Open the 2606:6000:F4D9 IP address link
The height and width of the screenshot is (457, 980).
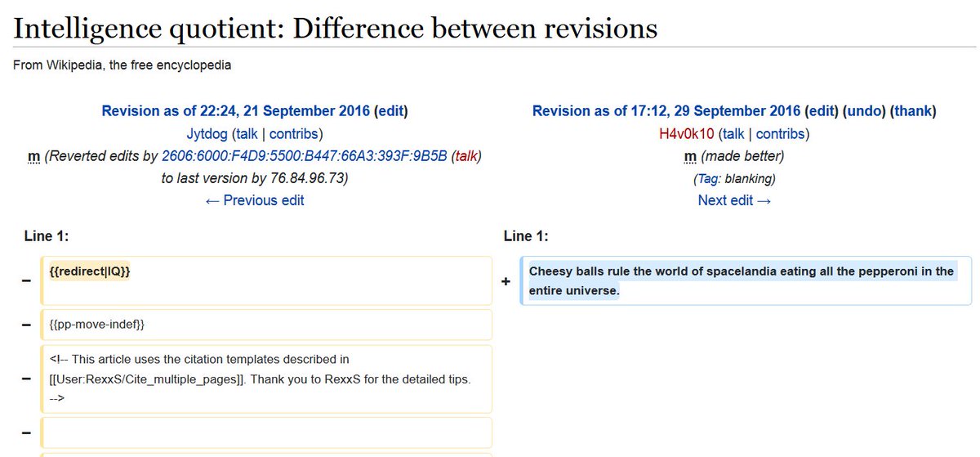305,156
